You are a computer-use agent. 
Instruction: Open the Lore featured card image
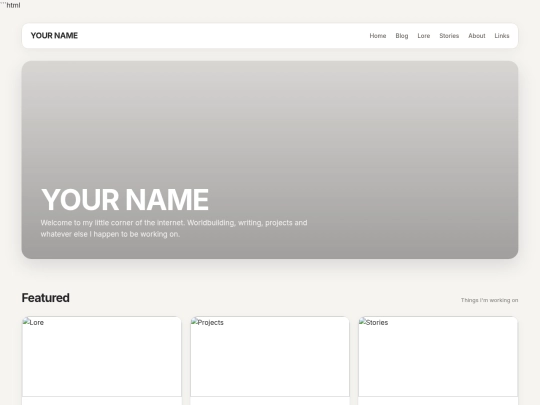point(102,356)
